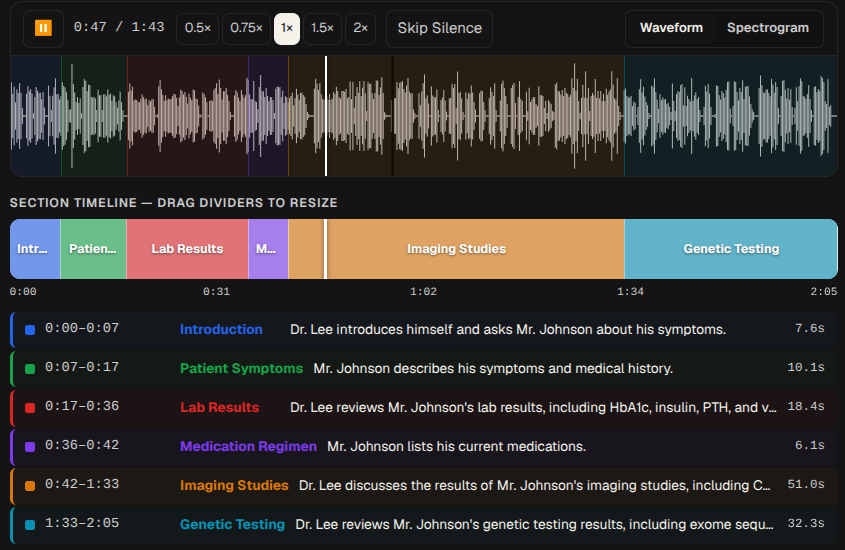The width and height of the screenshot is (845, 550).
Task: Set playback speed to 1.5×
Action: (322, 29)
